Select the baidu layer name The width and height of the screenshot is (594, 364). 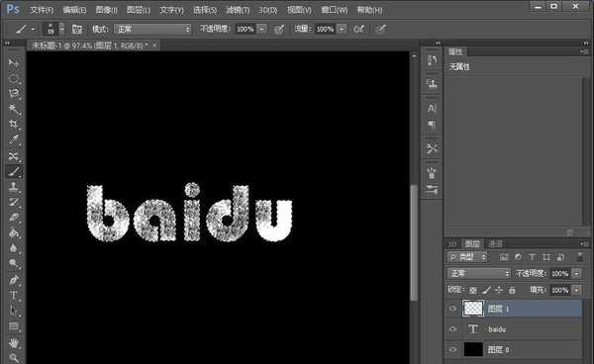point(497,329)
